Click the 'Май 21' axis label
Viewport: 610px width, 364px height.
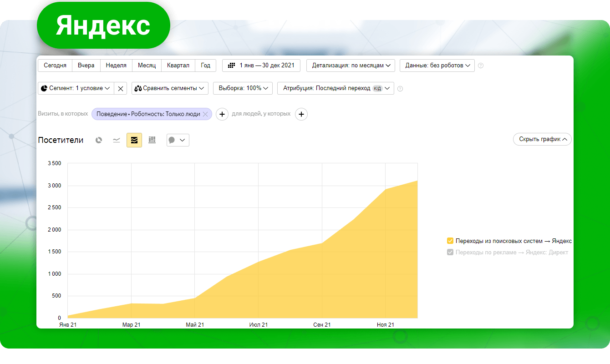pos(195,325)
